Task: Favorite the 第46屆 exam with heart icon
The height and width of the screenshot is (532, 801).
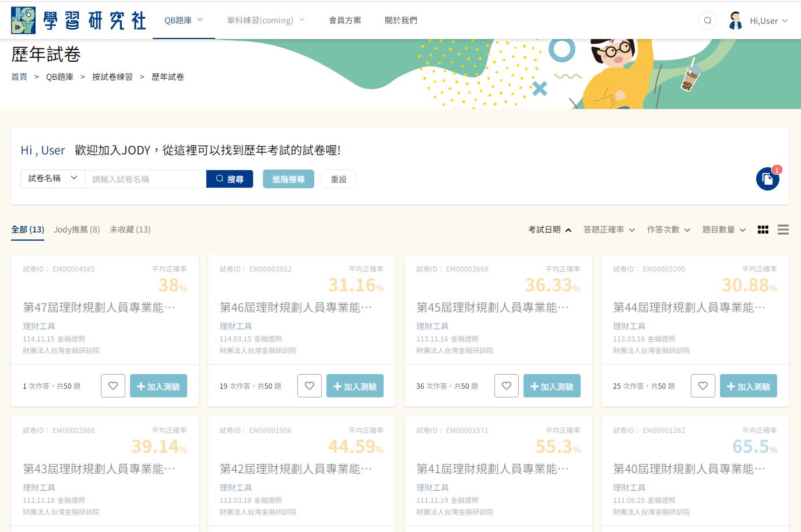Action: point(310,386)
